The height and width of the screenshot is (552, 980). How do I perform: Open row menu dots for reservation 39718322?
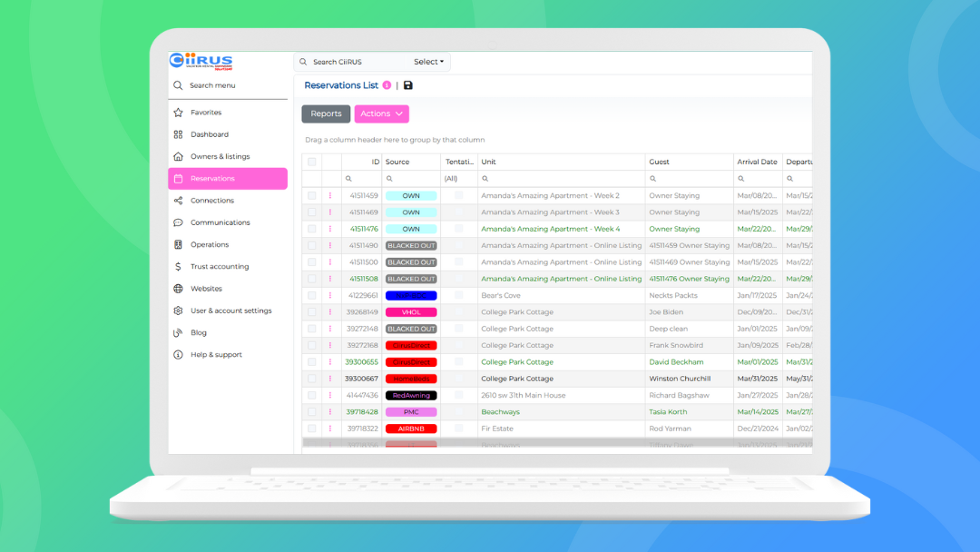pos(330,429)
